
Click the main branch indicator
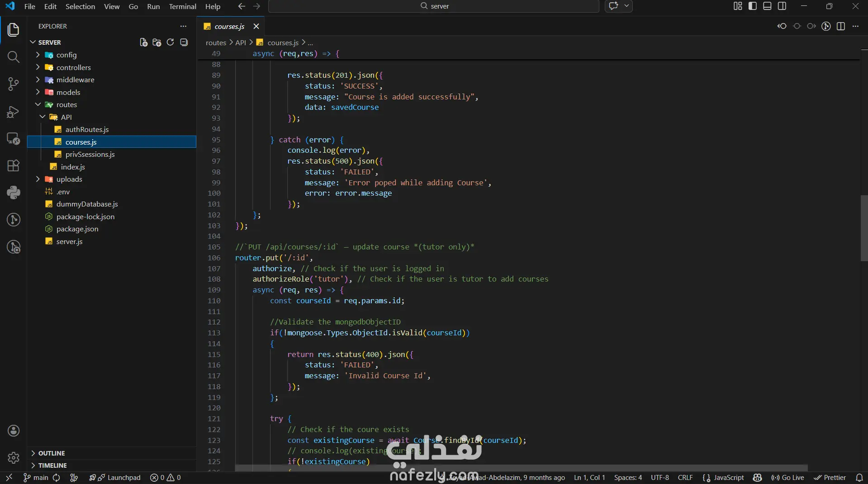[35, 478]
